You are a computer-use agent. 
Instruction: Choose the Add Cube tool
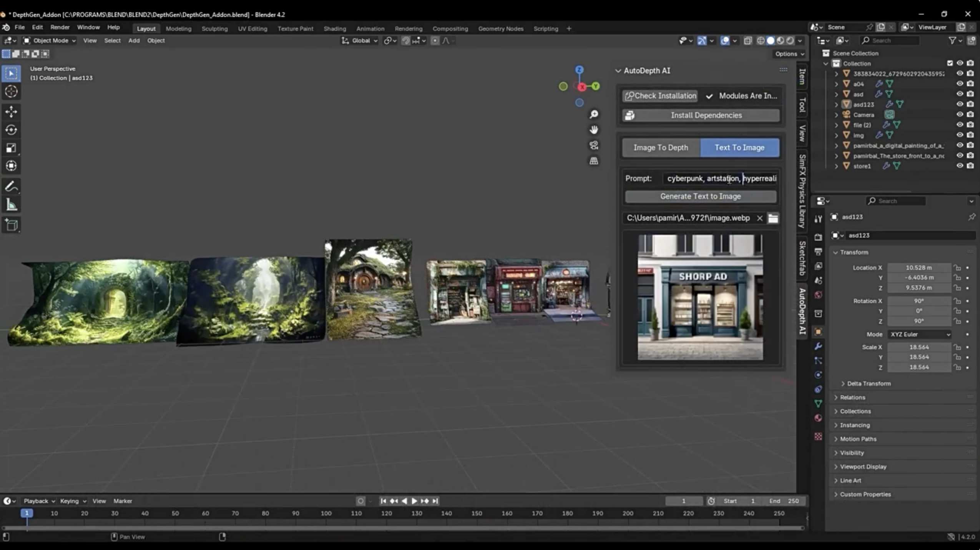click(11, 225)
